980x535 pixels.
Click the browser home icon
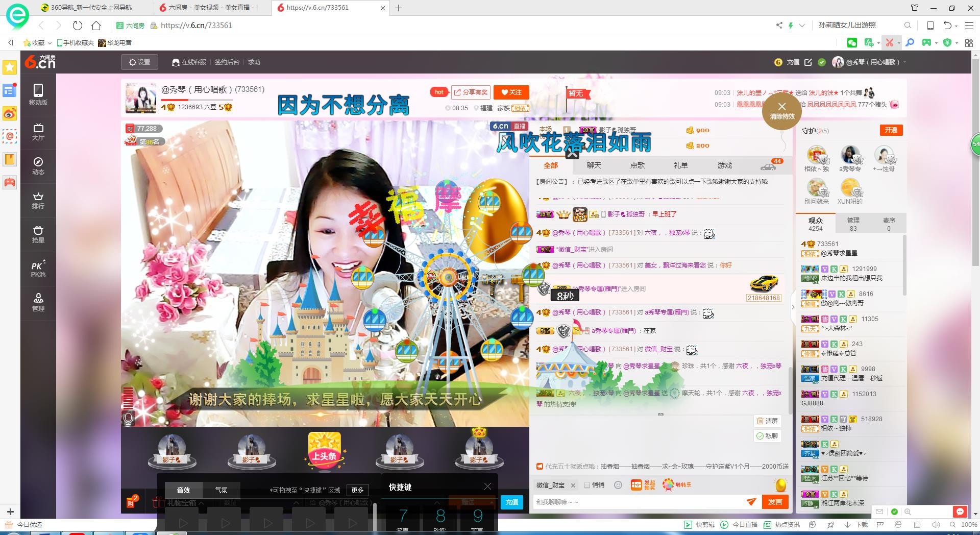(x=96, y=25)
